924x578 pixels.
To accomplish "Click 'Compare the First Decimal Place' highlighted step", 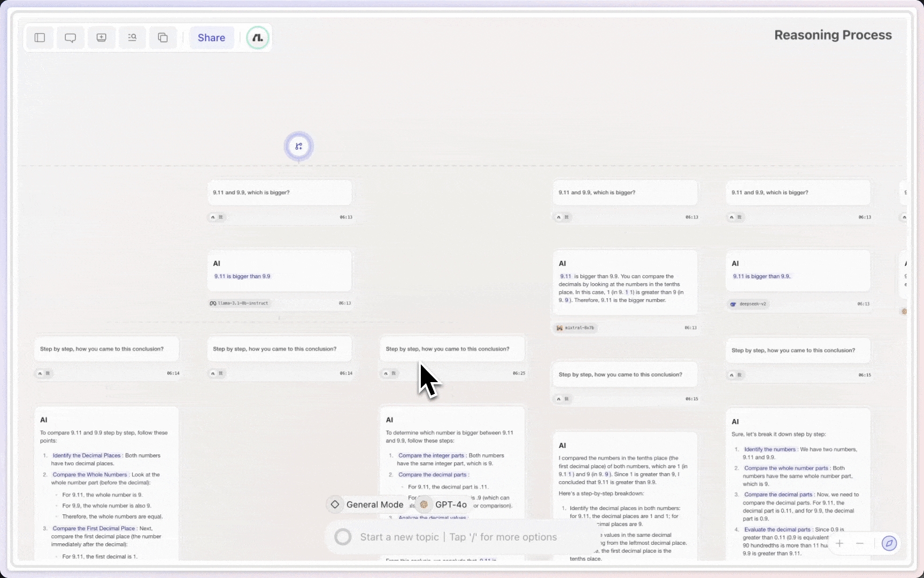I will click(94, 528).
